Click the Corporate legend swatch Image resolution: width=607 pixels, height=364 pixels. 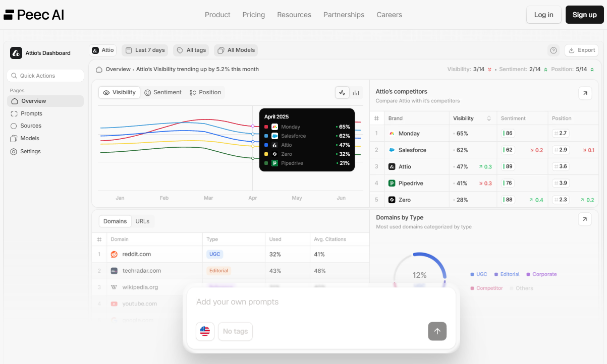pyautogui.click(x=528, y=274)
